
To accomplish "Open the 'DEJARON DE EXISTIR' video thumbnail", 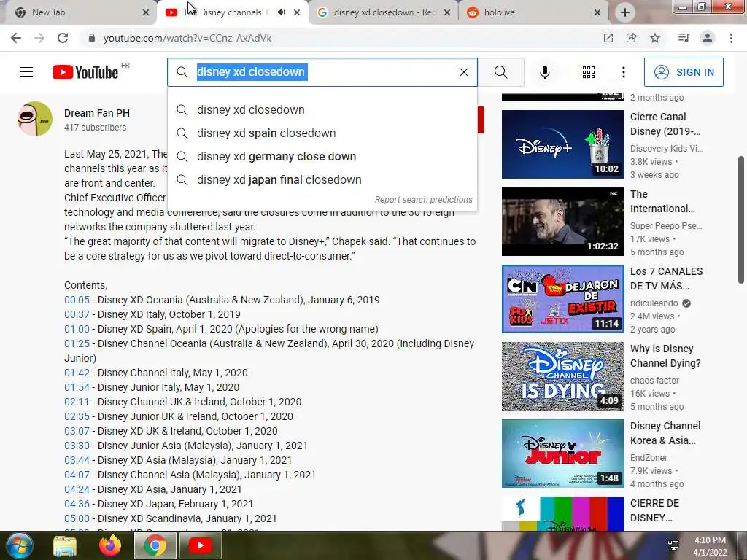I will [x=562, y=298].
